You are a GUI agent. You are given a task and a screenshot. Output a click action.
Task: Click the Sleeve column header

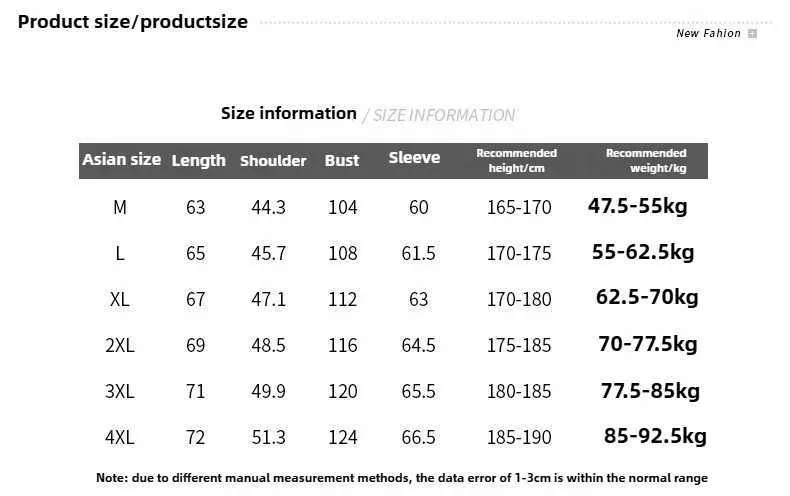click(x=414, y=158)
